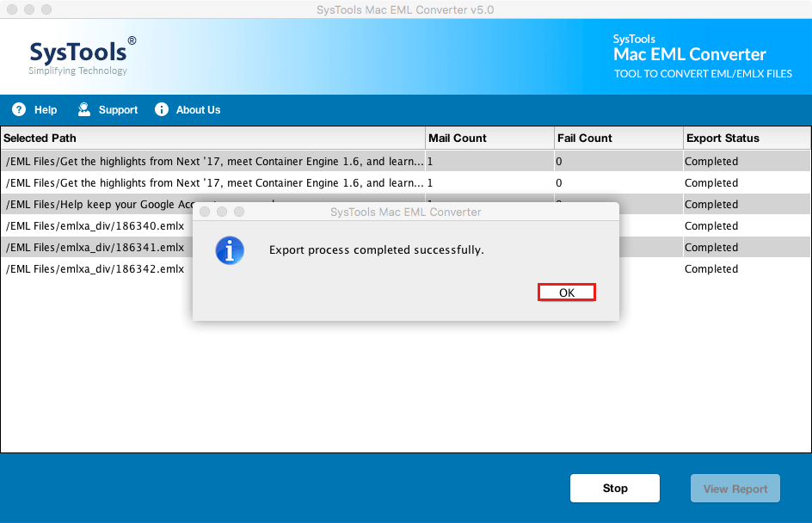This screenshot has height=523, width=812.
Task: Click the SysTools logo
Action: point(83,56)
